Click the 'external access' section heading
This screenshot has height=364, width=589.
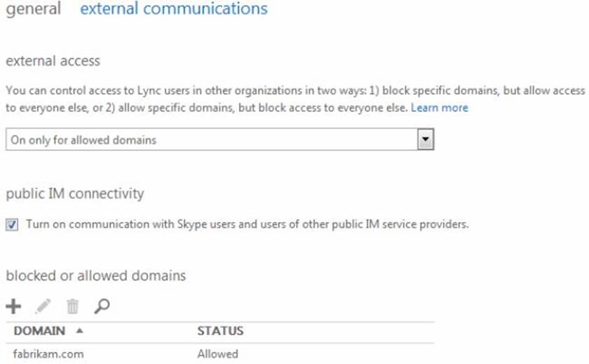(x=53, y=61)
